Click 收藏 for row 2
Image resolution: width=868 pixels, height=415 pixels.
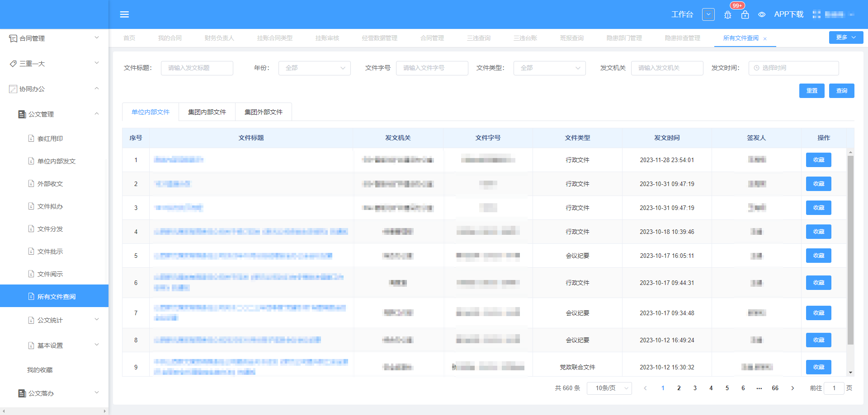[x=819, y=184]
